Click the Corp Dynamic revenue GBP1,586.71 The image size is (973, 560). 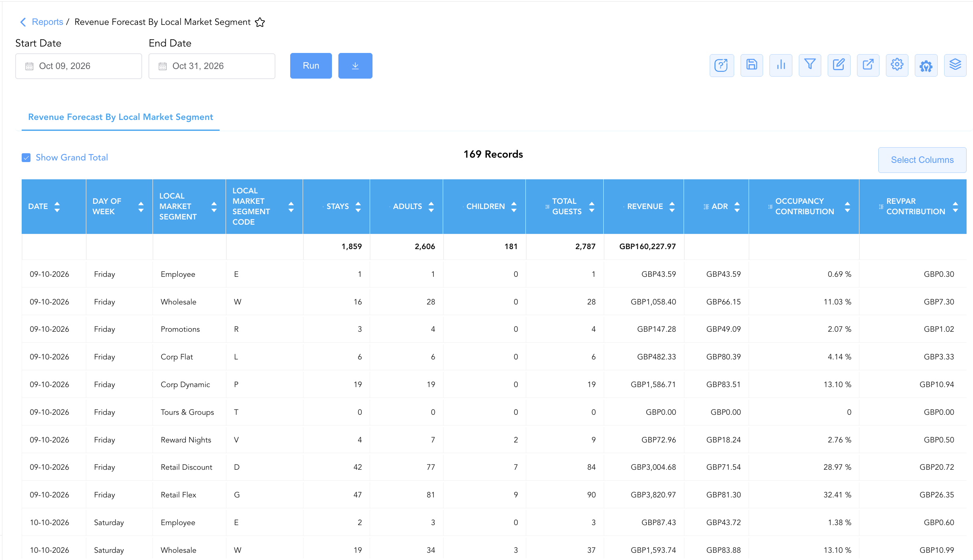point(653,384)
